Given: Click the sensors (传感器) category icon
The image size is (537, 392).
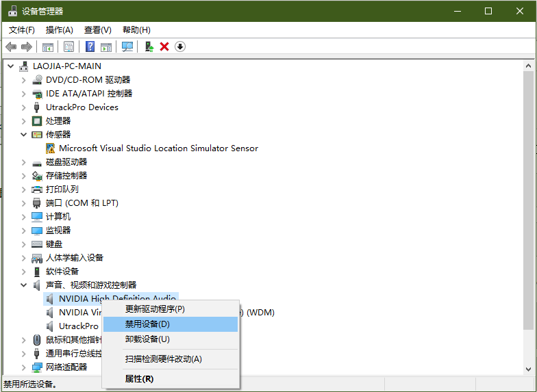Looking at the screenshot, I should 37,134.
